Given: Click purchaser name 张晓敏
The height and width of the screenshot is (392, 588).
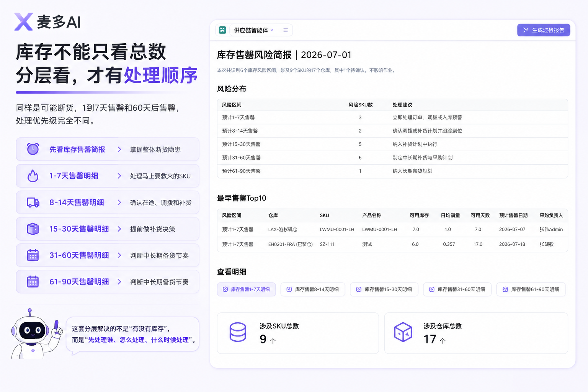Looking at the screenshot, I should tap(546, 244).
